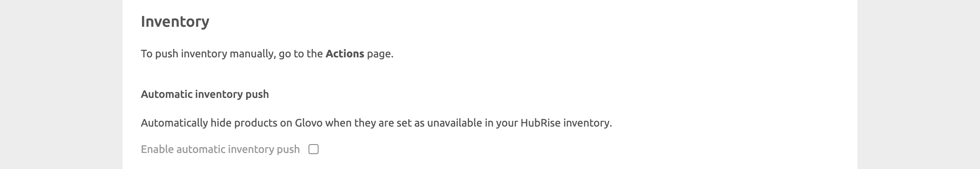Click the 'Automatic inventory push' subheading
The width and height of the screenshot is (980, 169).
click(x=205, y=94)
